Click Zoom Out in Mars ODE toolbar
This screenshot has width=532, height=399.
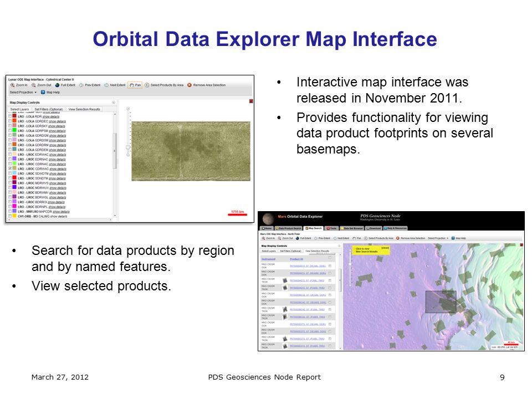click(x=285, y=238)
